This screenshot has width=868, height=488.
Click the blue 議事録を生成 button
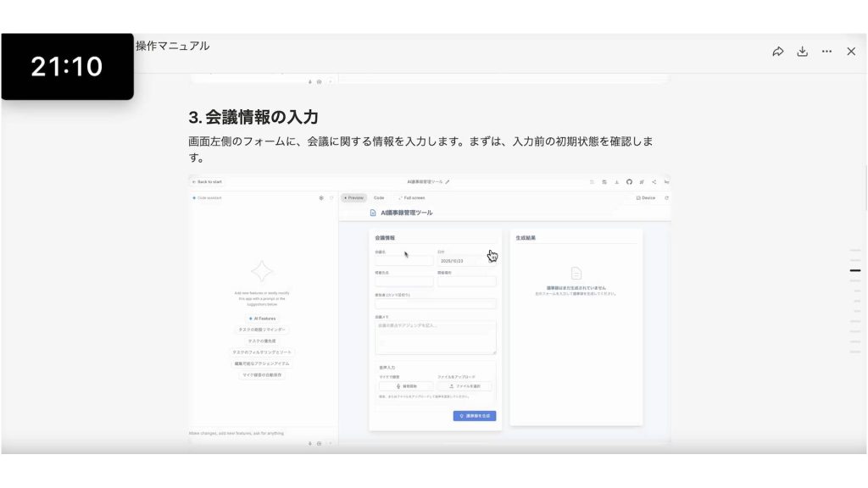tap(475, 416)
